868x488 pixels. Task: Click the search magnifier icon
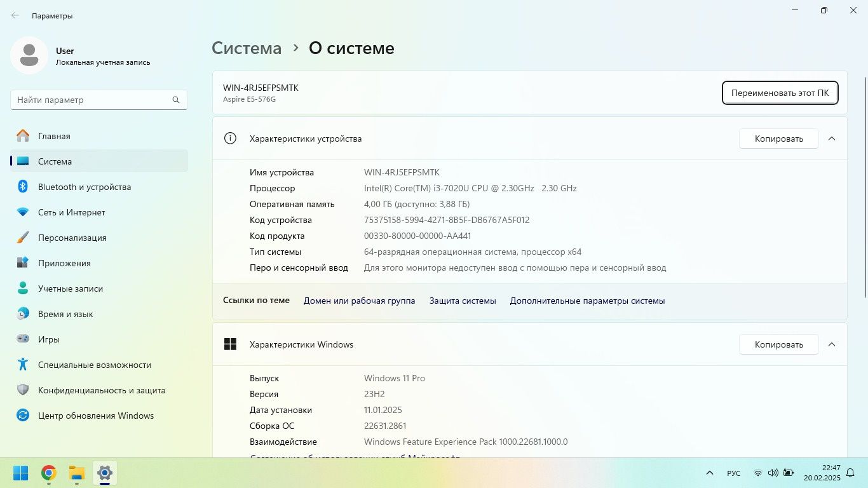pyautogui.click(x=176, y=100)
